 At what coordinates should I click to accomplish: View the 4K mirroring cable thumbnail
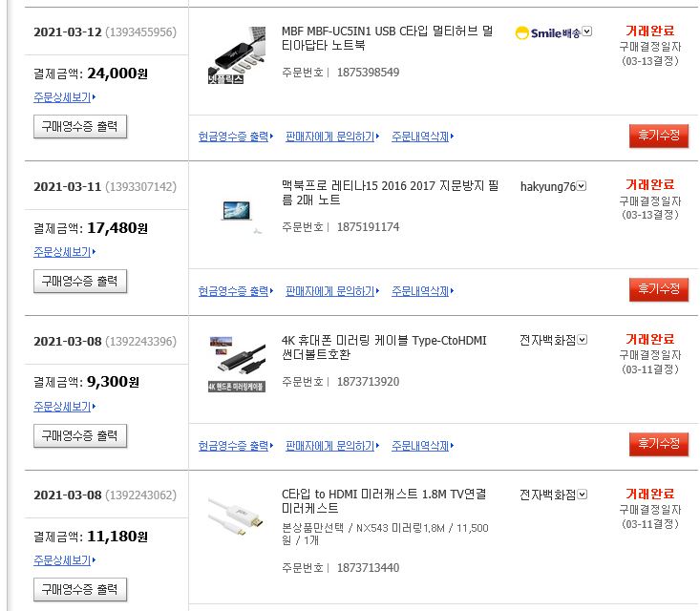[x=237, y=363]
